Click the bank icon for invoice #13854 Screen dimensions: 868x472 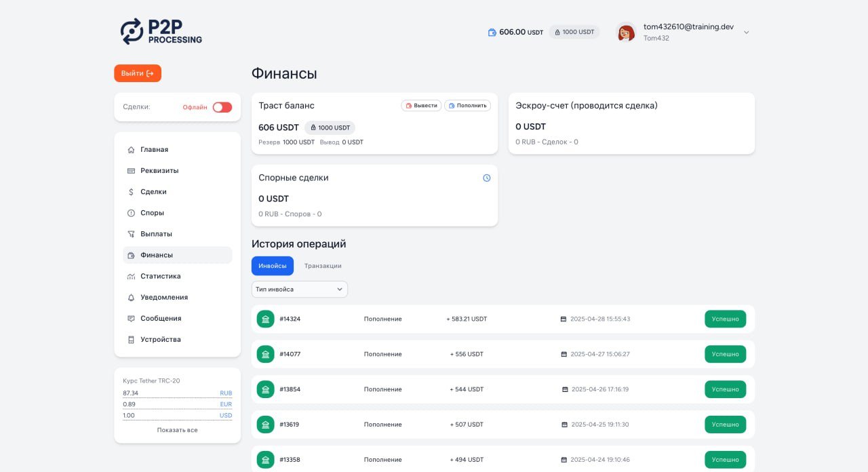[265, 389]
